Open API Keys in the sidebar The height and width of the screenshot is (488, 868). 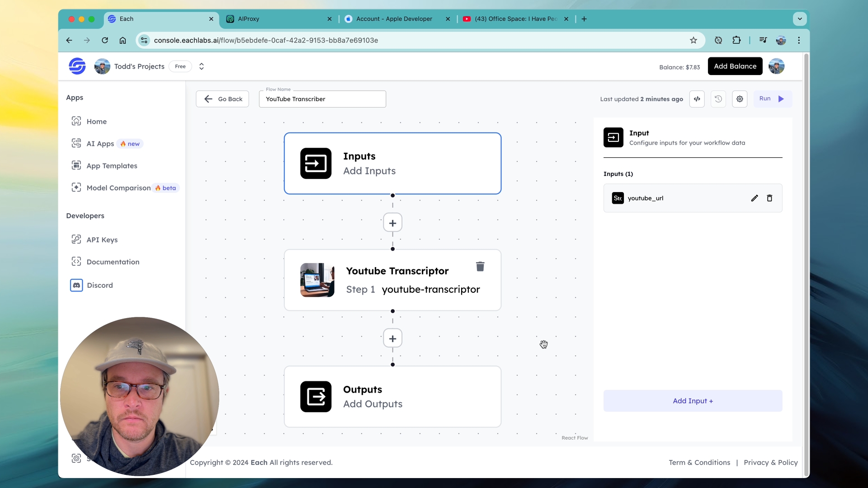pyautogui.click(x=102, y=240)
